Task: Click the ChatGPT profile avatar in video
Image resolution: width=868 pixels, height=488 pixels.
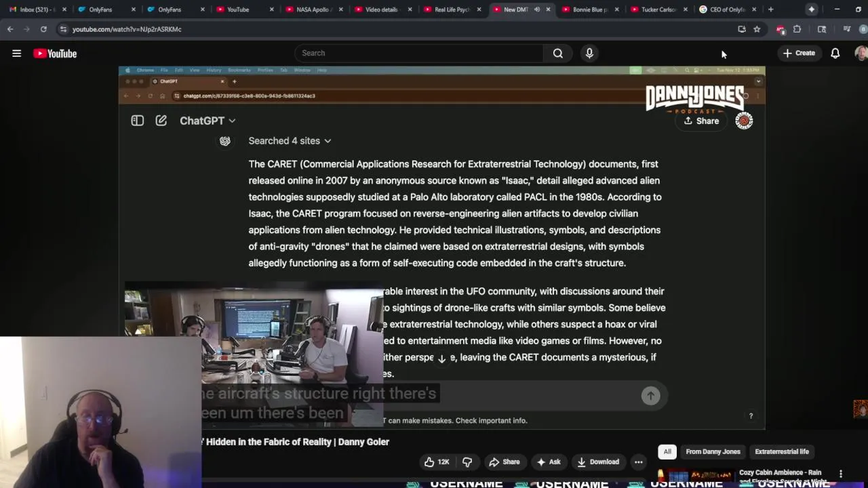Action: pyautogui.click(x=744, y=121)
